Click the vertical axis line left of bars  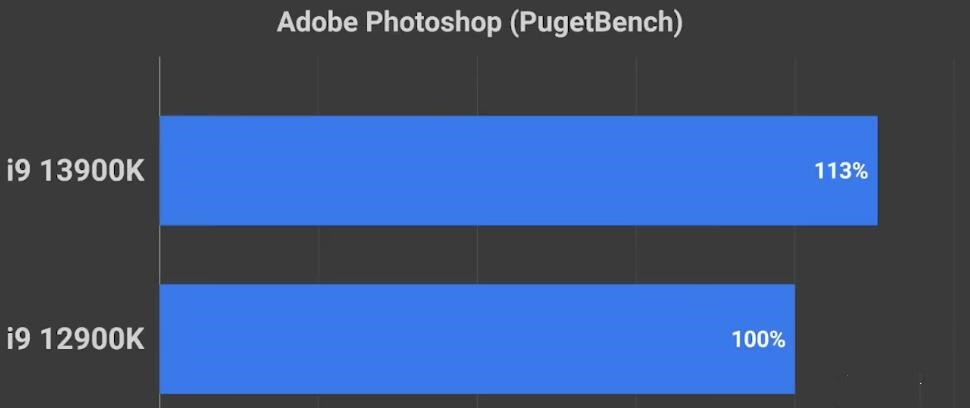coord(160,255)
